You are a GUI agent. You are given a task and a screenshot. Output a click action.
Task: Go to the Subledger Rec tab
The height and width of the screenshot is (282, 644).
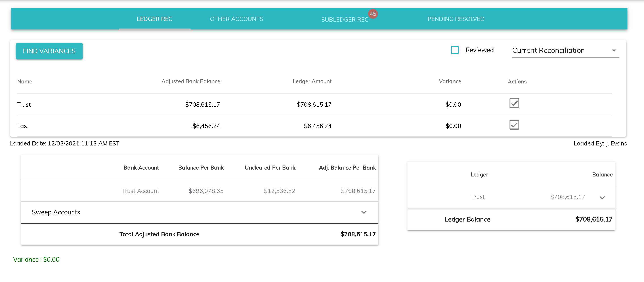344,19
